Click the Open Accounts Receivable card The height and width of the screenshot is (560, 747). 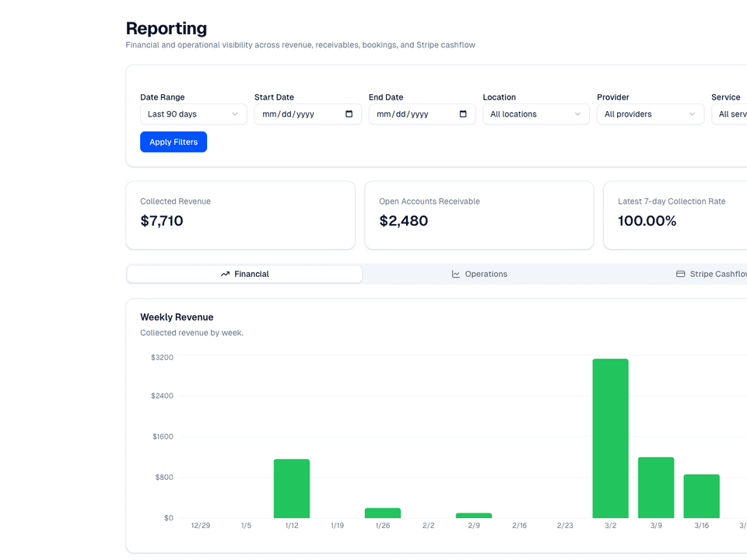click(479, 215)
